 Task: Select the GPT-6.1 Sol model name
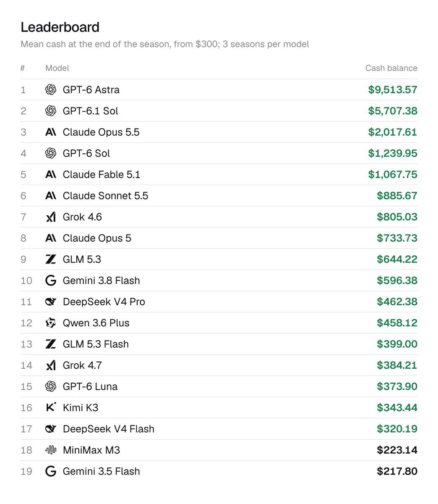click(x=91, y=111)
